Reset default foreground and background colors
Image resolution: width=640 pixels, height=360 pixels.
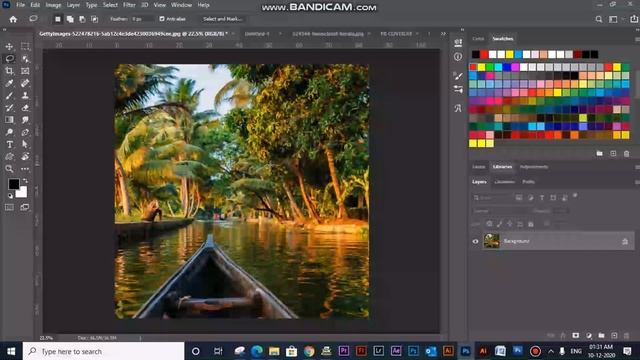(x=10, y=196)
